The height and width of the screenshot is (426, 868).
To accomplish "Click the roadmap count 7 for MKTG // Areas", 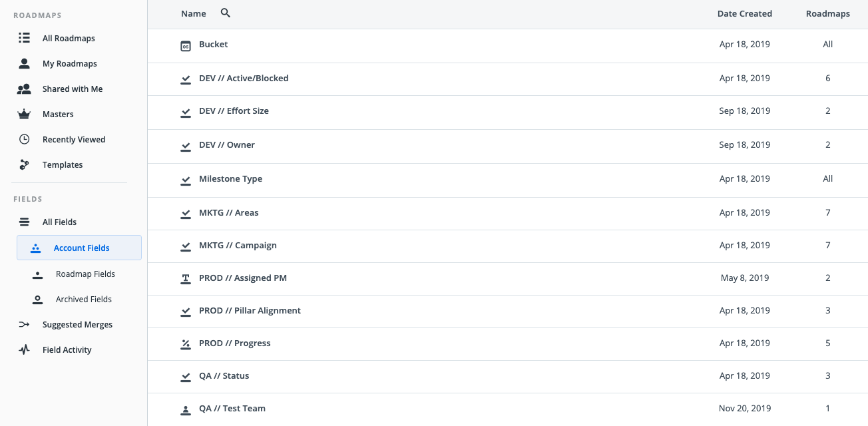I will pyautogui.click(x=828, y=213).
